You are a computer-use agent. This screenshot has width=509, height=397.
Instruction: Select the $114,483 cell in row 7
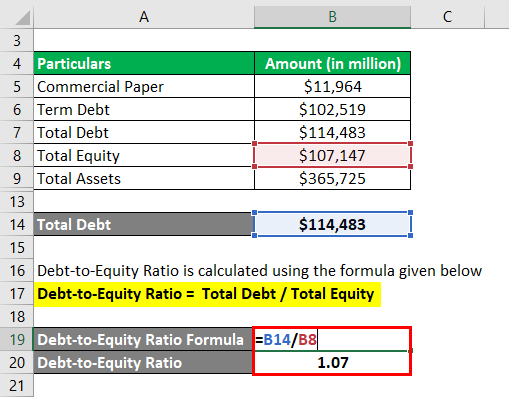coord(332,133)
